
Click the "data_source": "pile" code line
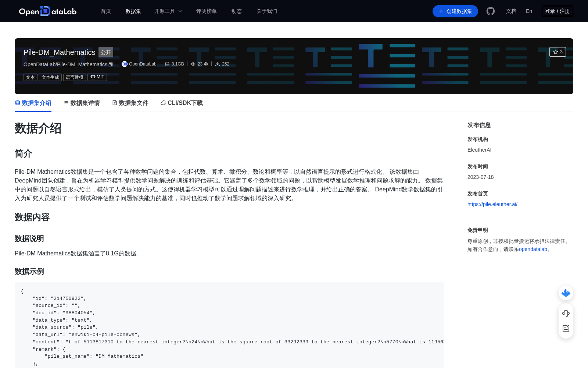point(65,327)
